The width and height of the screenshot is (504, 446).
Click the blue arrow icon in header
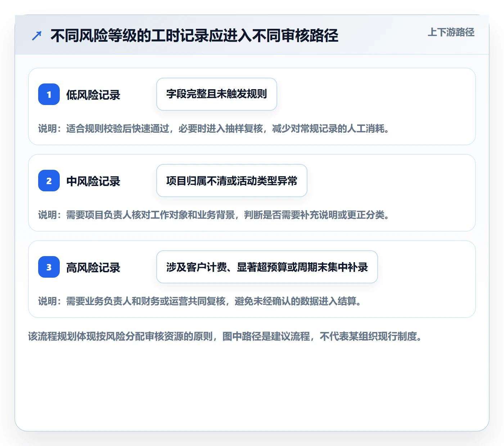(x=37, y=36)
